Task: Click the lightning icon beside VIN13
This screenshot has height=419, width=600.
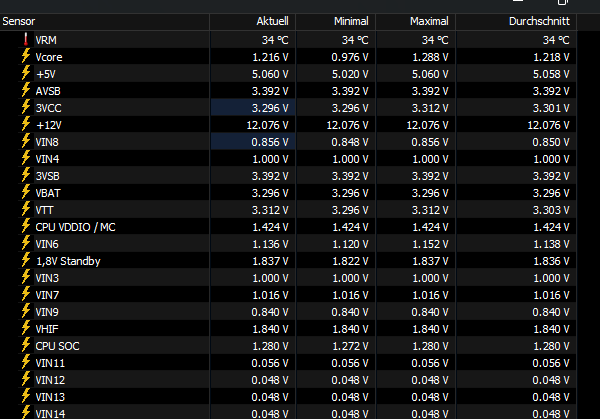Action: [x=26, y=396]
